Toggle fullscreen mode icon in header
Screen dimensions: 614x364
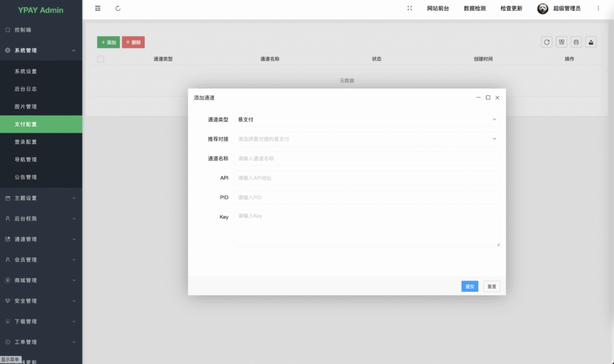(410, 8)
